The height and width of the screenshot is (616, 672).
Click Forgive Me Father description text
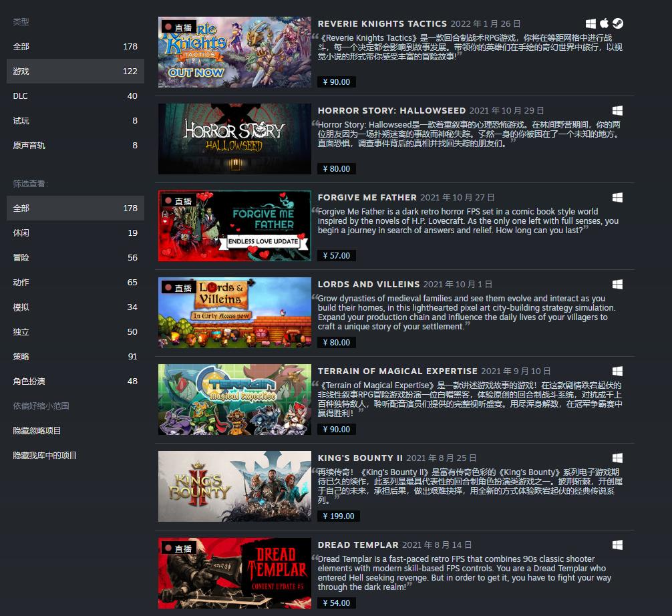(x=468, y=220)
